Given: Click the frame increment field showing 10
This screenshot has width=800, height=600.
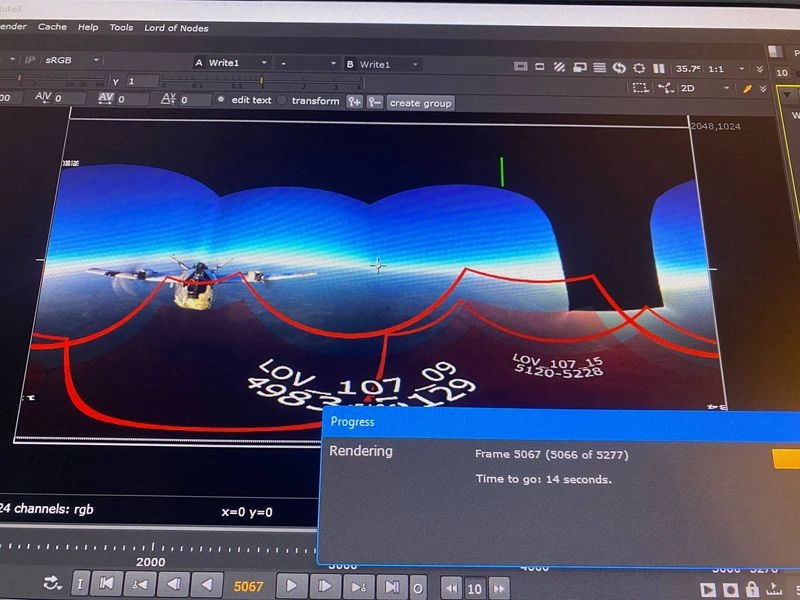Looking at the screenshot, I should 475,589.
